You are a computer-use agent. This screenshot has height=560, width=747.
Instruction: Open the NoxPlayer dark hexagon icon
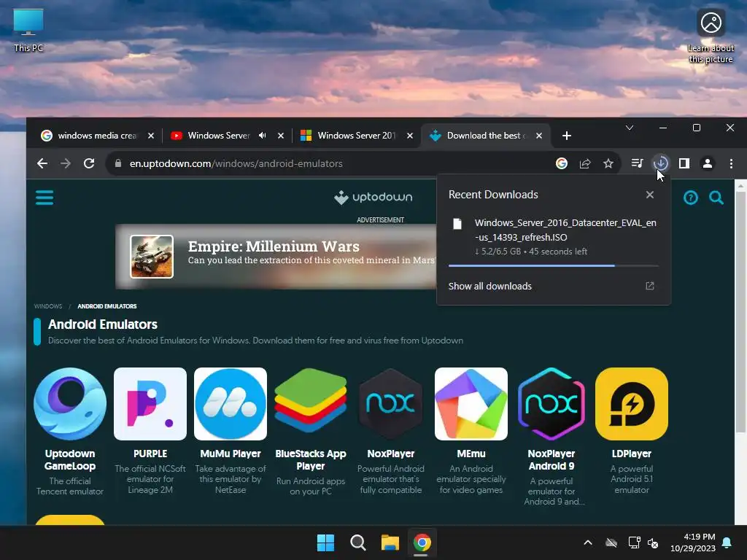[x=391, y=404]
